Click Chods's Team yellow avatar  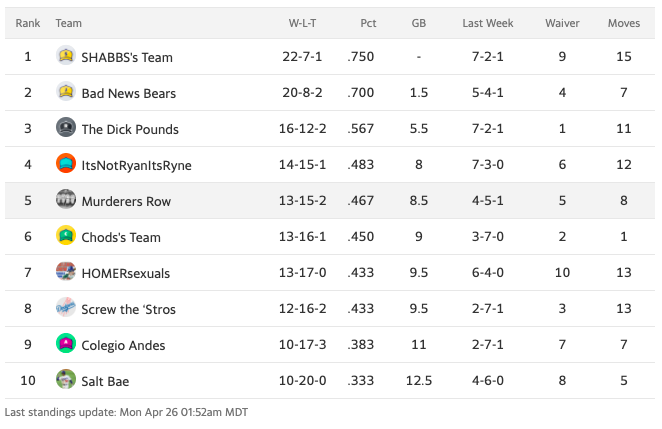[66, 237]
